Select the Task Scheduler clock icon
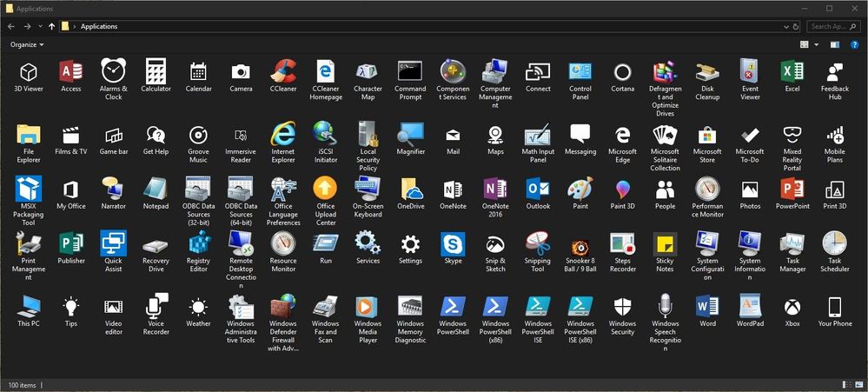This screenshot has height=392, width=868. [835, 243]
